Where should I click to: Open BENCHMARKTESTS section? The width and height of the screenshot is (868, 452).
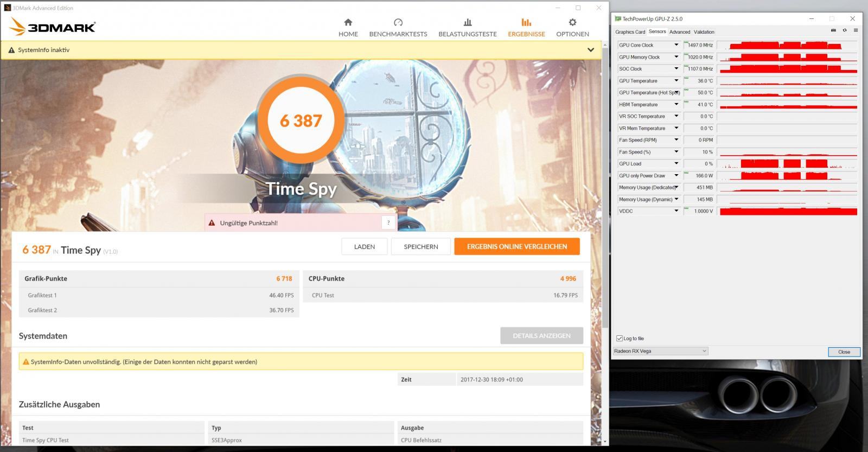(x=398, y=28)
